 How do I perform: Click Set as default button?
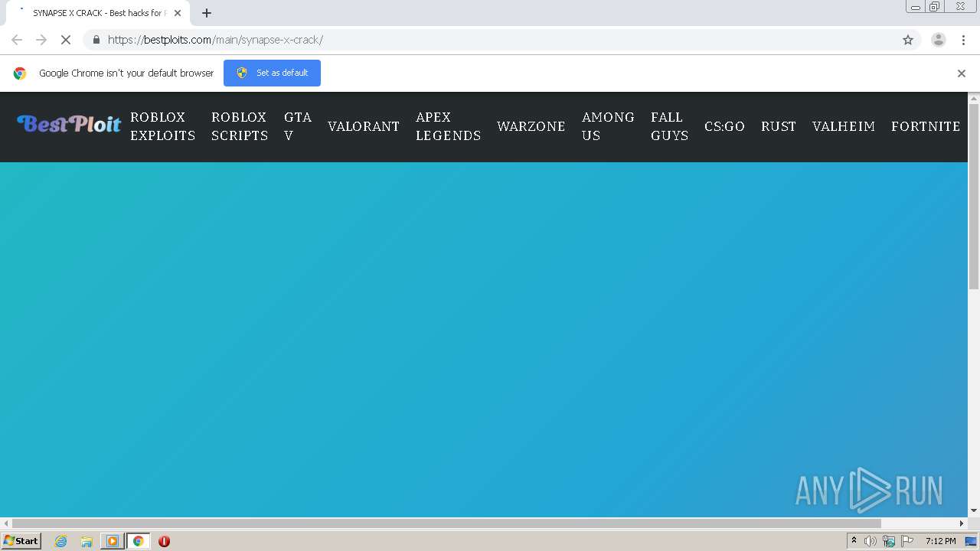tap(272, 73)
